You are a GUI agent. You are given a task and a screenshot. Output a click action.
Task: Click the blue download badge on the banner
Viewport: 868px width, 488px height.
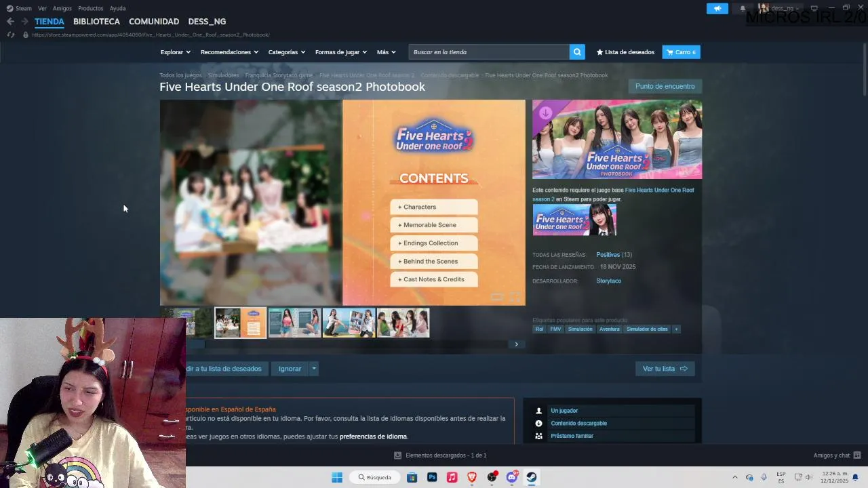[545, 113]
